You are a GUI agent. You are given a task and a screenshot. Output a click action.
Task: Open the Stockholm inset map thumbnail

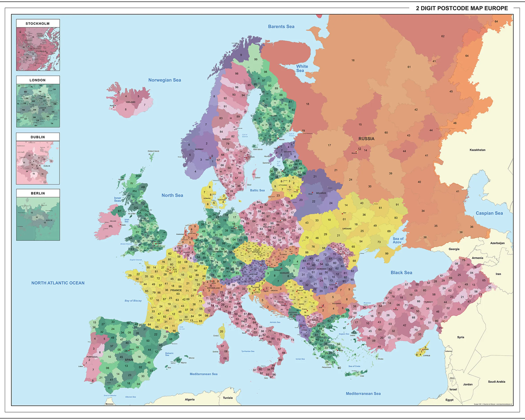pos(38,49)
